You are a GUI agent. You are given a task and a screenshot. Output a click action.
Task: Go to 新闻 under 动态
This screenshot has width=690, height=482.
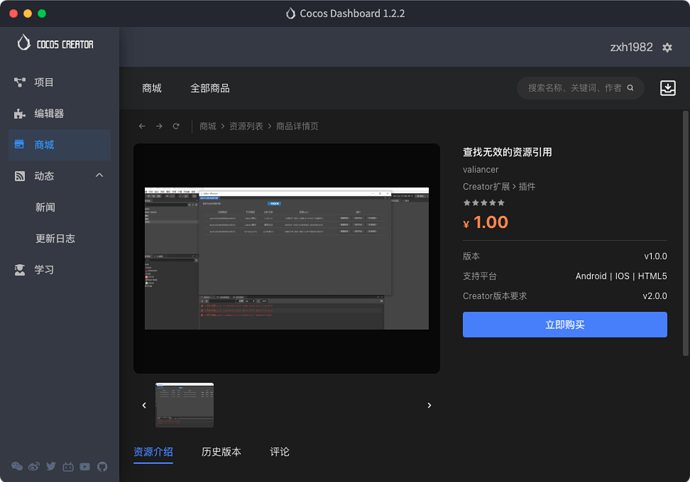45,207
